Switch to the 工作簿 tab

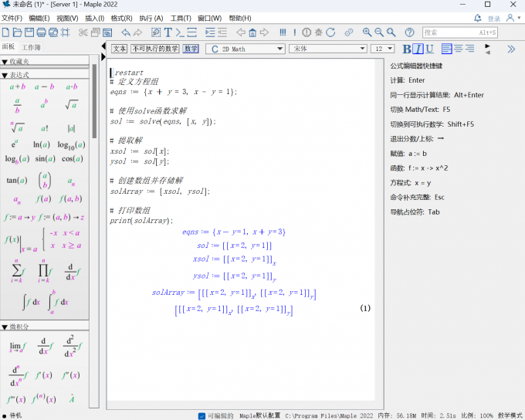pyautogui.click(x=32, y=48)
